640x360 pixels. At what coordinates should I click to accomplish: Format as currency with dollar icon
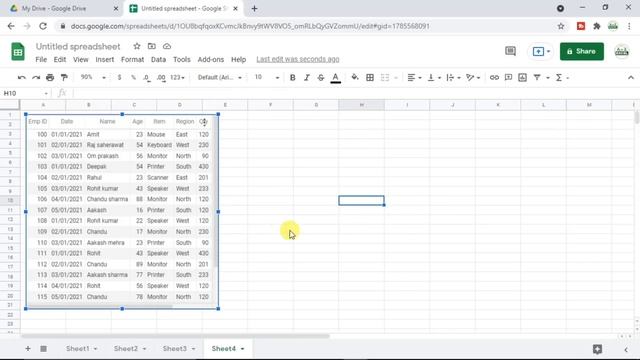(119, 78)
